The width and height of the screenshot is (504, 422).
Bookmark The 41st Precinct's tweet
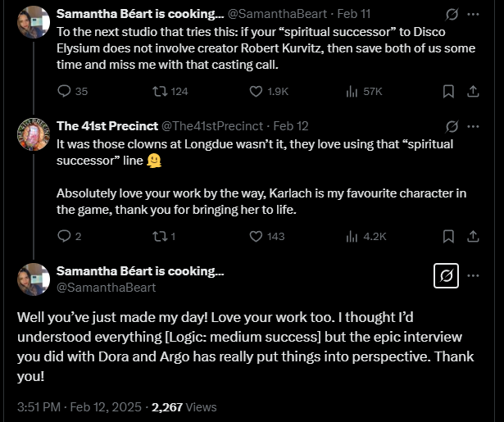tap(448, 236)
